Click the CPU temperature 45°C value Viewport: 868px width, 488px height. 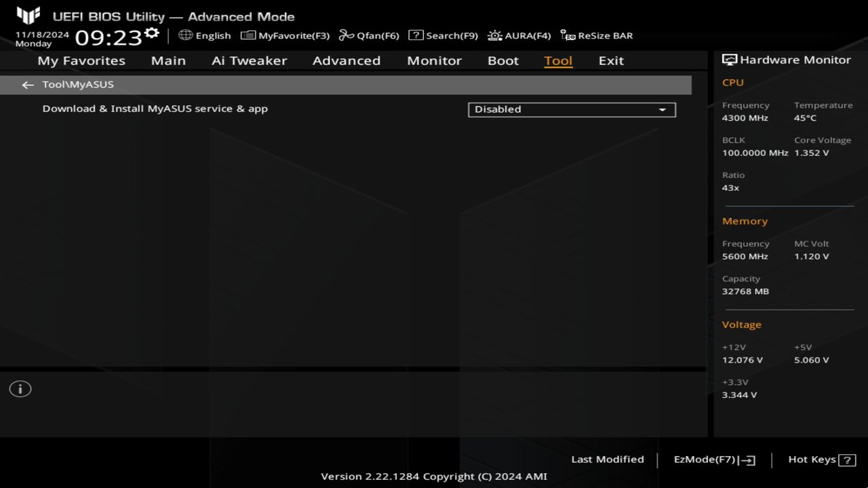806,118
